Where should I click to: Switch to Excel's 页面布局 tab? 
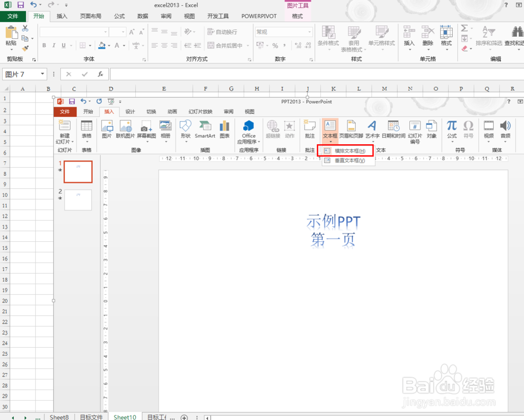[91, 16]
